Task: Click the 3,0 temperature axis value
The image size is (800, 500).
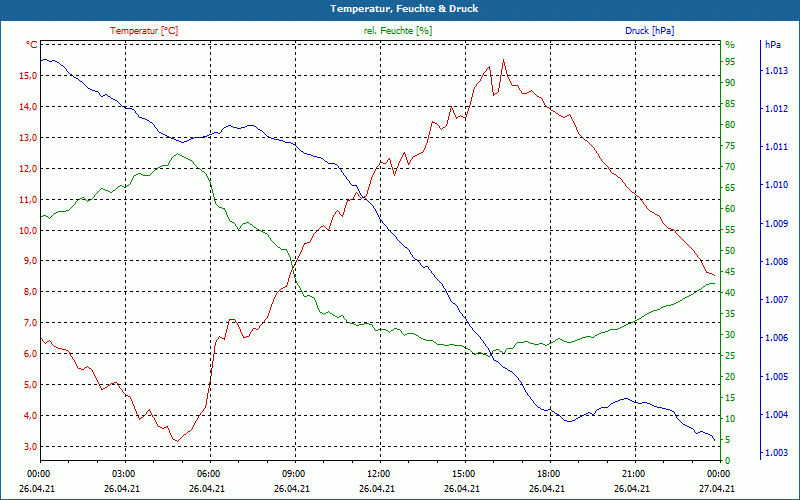Action: click(x=30, y=446)
